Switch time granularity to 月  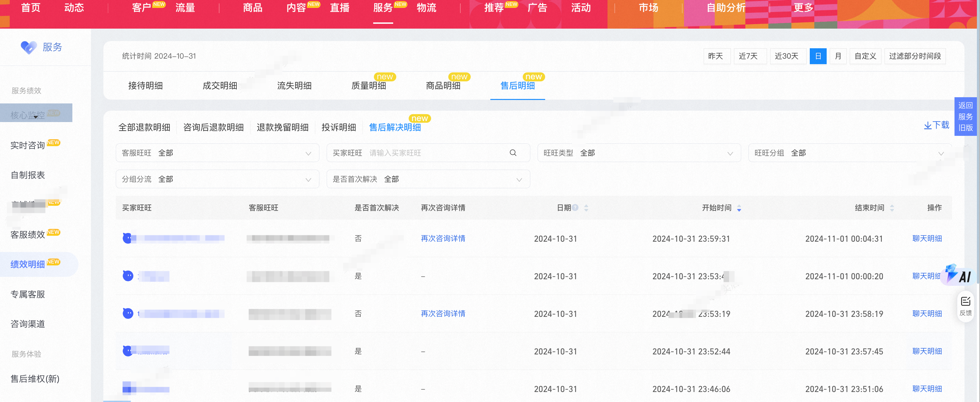[x=838, y=56]
